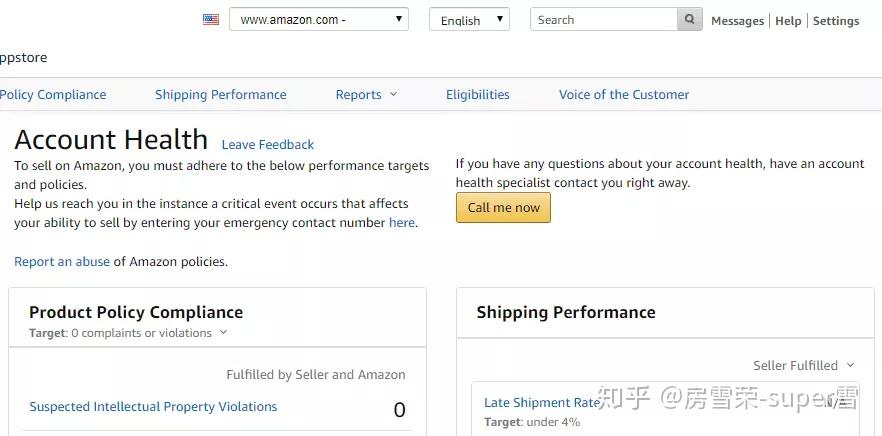Open the Seller Fulfilled dropdown
Screen dimensions: 882x436
tap(804, 366)
